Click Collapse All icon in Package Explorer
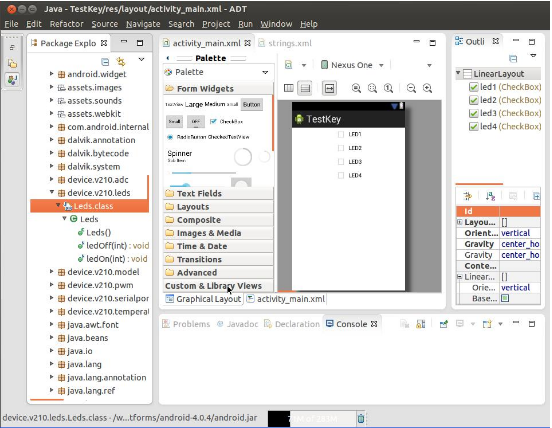The width and height of the screenshot is (552, 428). pyautogui.click(x=105, y=62)
